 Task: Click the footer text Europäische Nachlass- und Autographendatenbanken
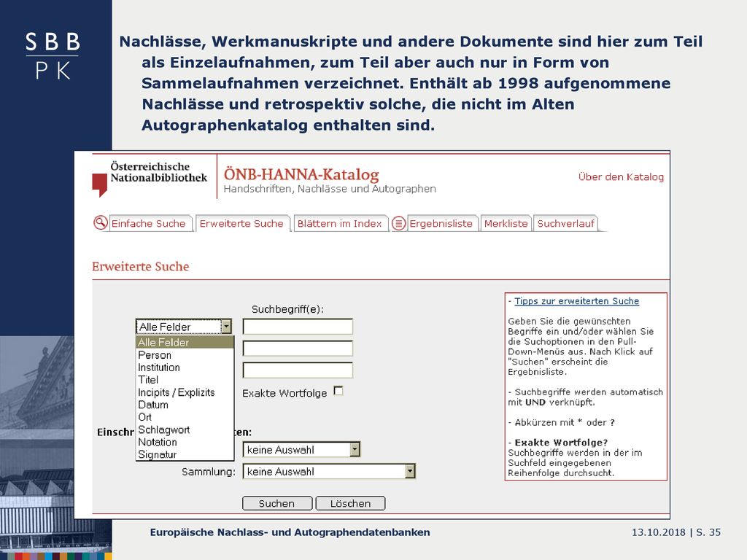[290, 532]
